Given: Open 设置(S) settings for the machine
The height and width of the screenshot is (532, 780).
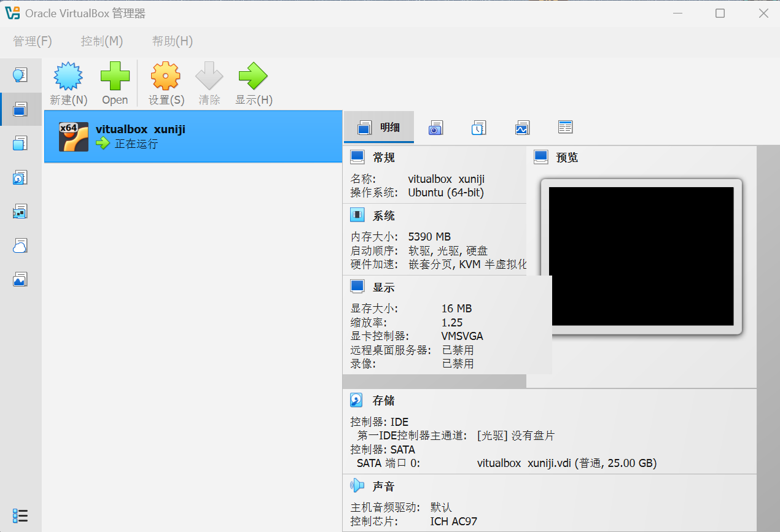Looking at the screenshot, I should click(x=166, y=84).
